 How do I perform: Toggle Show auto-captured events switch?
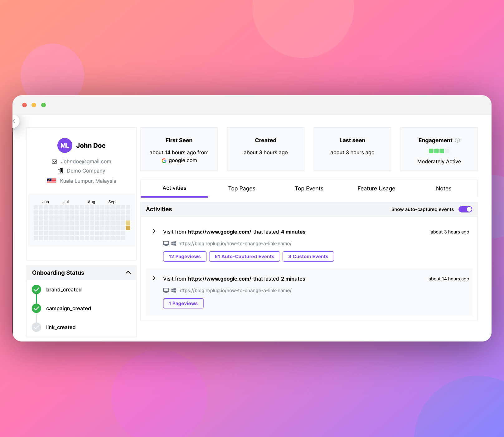pyautogui.click(x=465, y=209)
